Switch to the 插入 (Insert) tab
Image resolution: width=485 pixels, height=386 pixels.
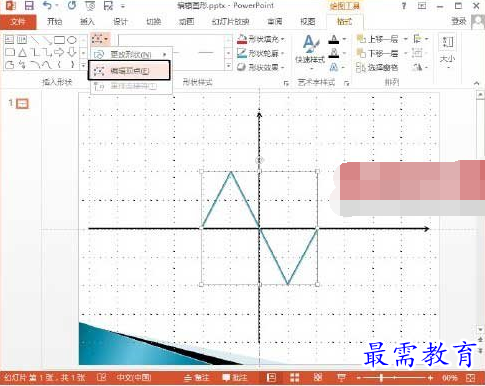(x=87, y=22)
